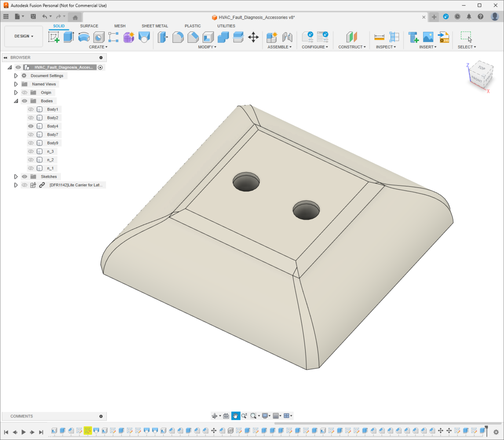
Task: Open timeline settings gear
Action: tap(496, 432)
